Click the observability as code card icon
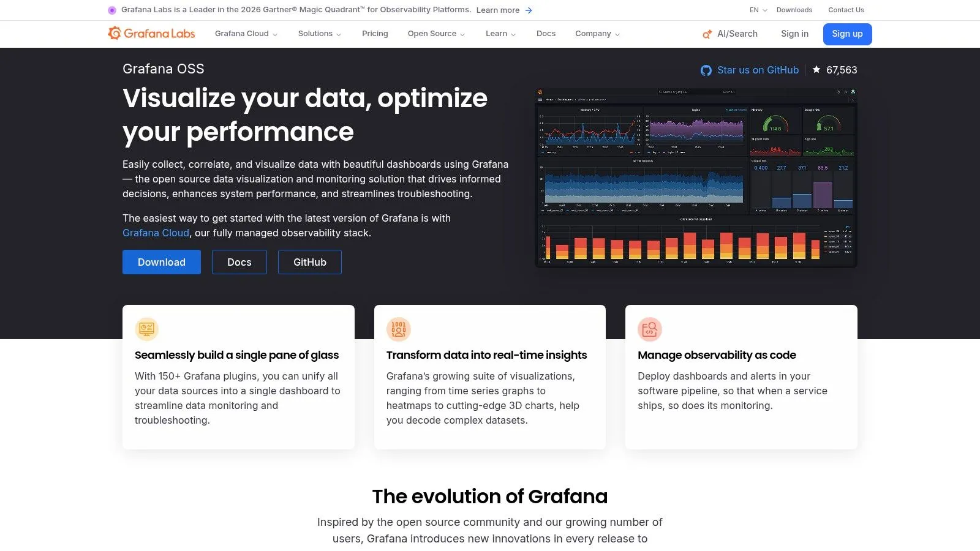 (650, 329)
